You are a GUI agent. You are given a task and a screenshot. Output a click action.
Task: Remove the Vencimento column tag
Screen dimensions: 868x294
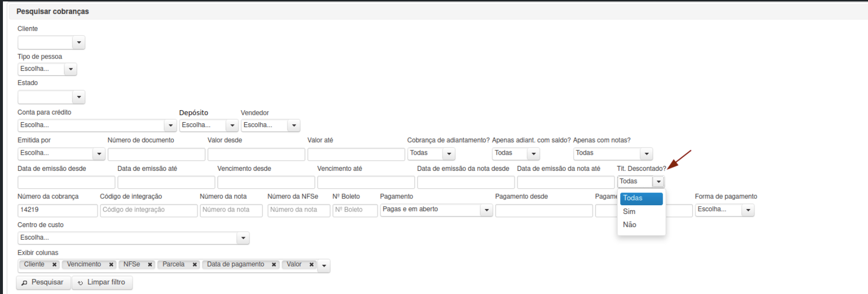[x=111, y=264]
